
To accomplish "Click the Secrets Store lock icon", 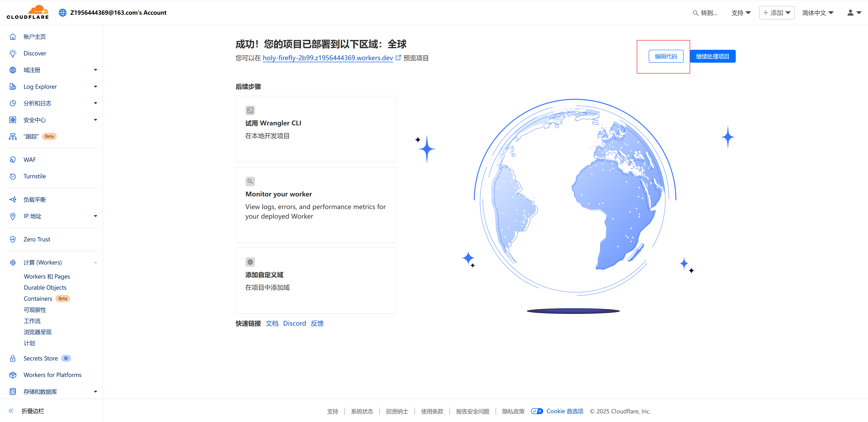I will [13, 358].
